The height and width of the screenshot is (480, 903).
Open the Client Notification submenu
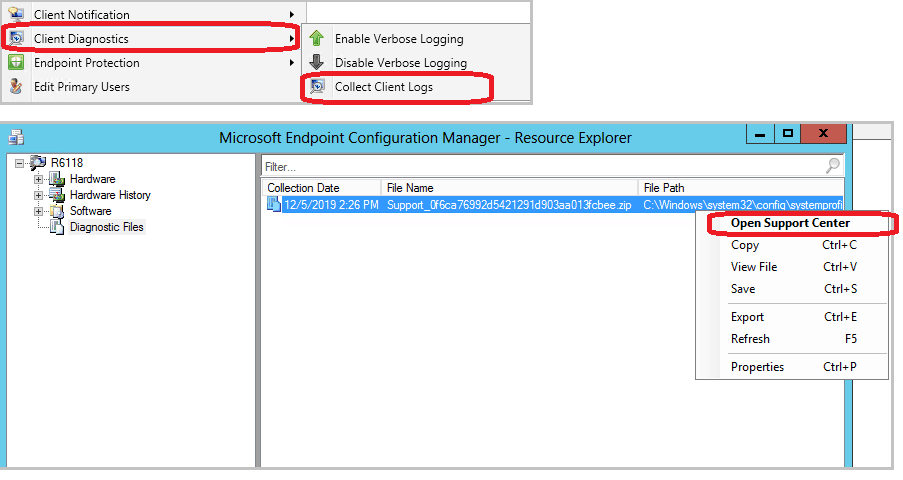[153, 14]
